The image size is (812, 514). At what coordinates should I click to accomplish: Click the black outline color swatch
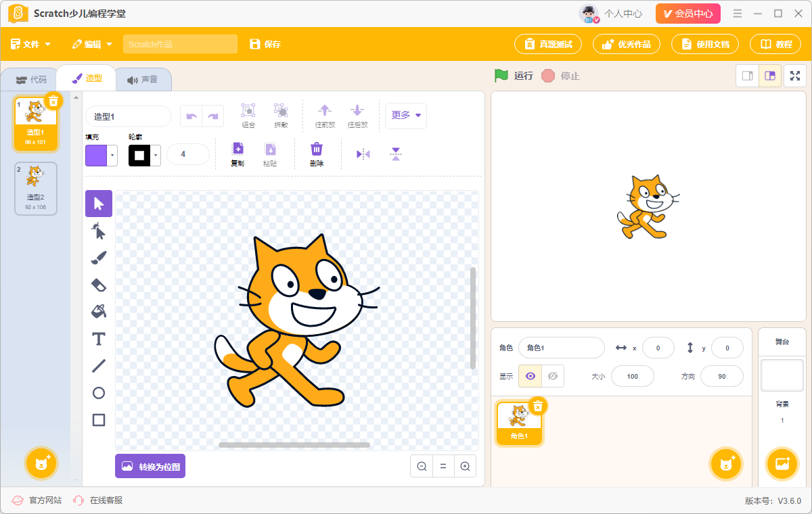pyautogui.click(x=139, y=156)
